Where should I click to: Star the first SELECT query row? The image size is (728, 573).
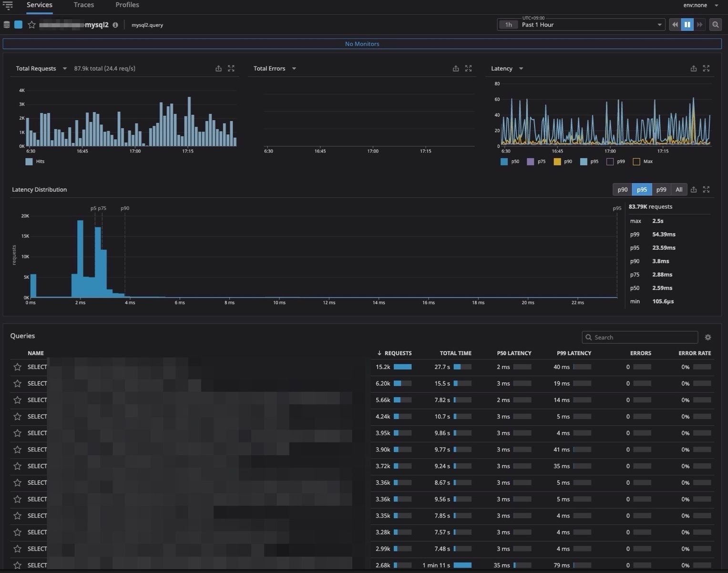tap(18, 367)
